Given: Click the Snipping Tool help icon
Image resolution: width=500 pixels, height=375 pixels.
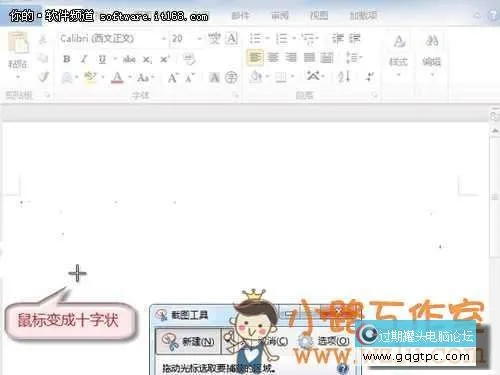Looking at the screenshot, I should pyautogui.click(x=342, y=368).
